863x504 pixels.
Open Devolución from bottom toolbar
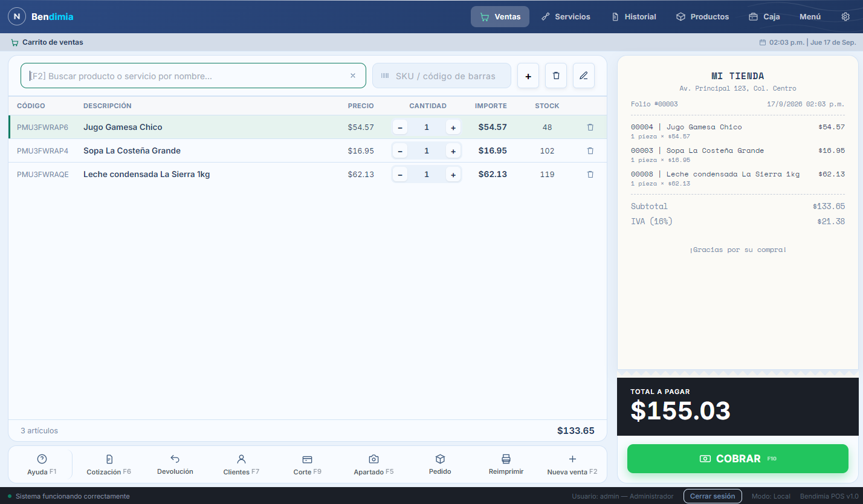[x=175, y=465]
